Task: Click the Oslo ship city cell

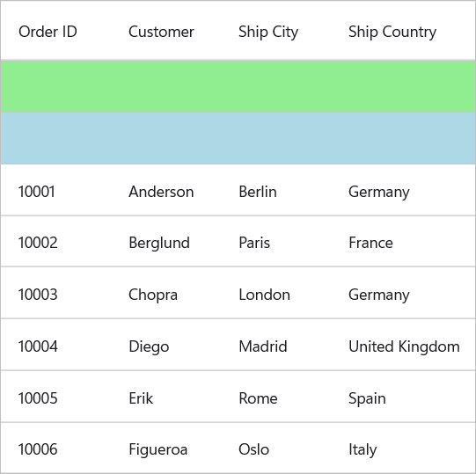Action: click(275, 448)
